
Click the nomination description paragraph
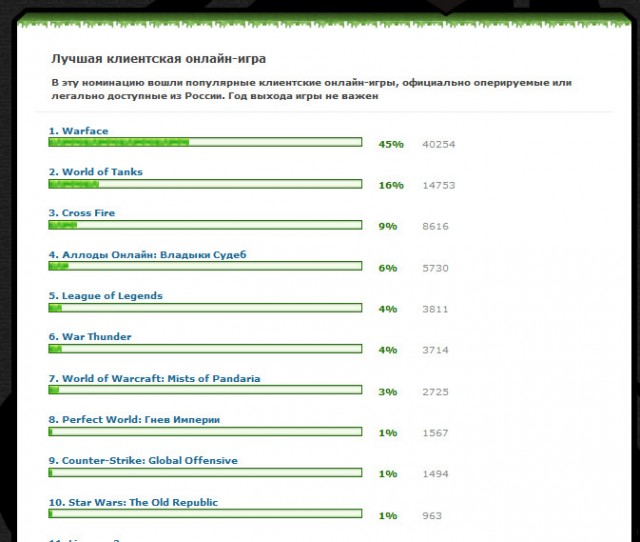pyautogui.click(x=311, y=89)
